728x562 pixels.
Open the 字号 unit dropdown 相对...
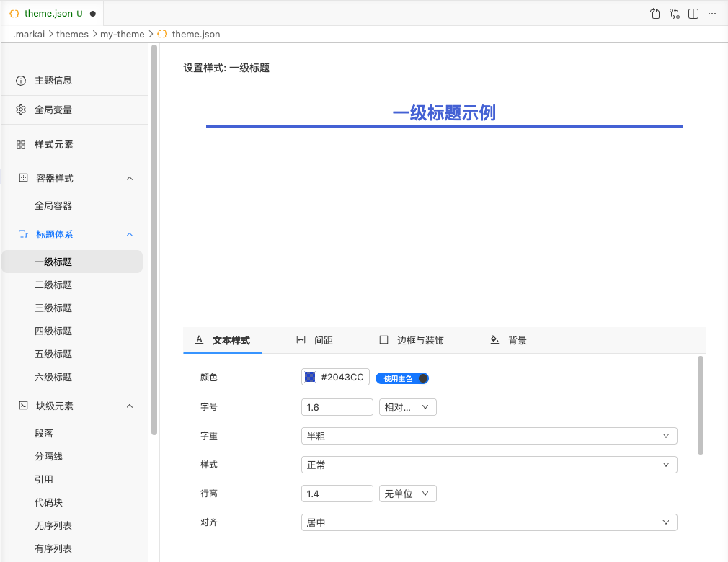coord(408,408)
